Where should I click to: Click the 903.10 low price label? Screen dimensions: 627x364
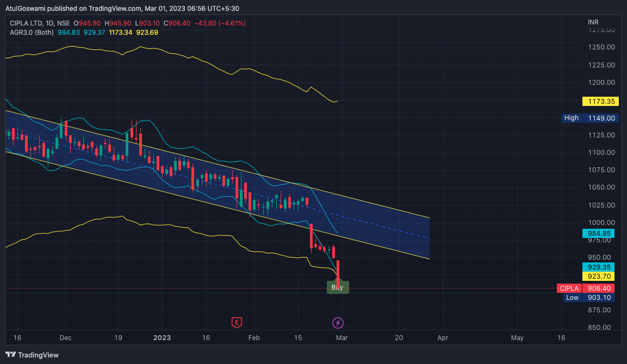tap(598, 298)
